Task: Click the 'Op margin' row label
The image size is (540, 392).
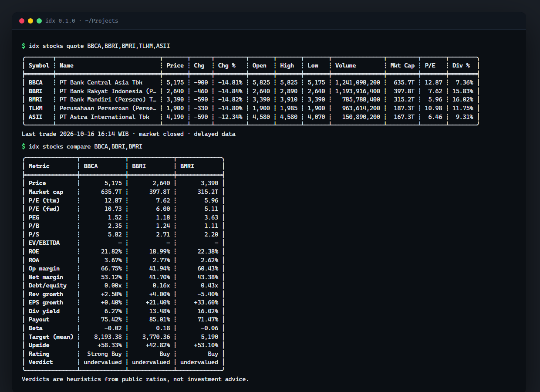Action: click(x=44, y=268)
